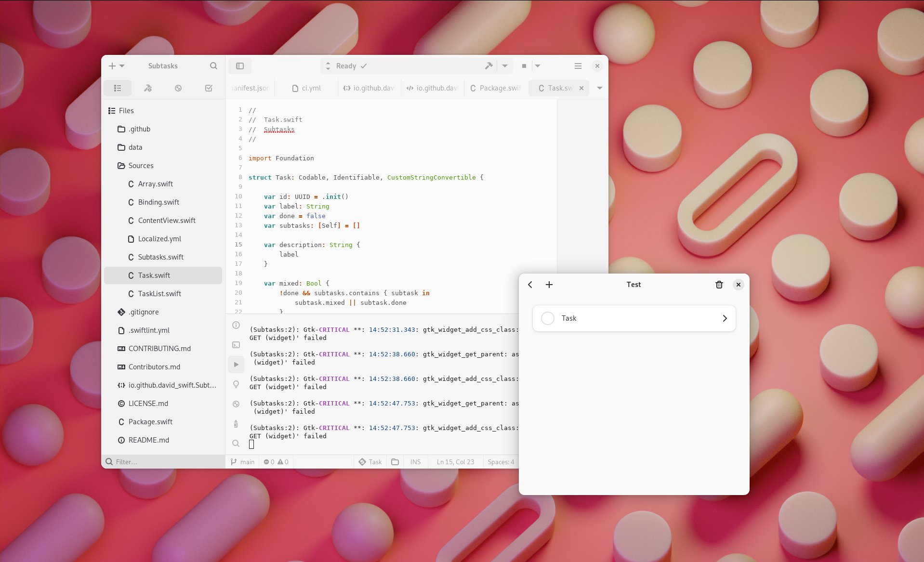Viewport: 924px width, 562px height.
Task: Expand the run options dropdown next to run
Action: coord(504,65)
